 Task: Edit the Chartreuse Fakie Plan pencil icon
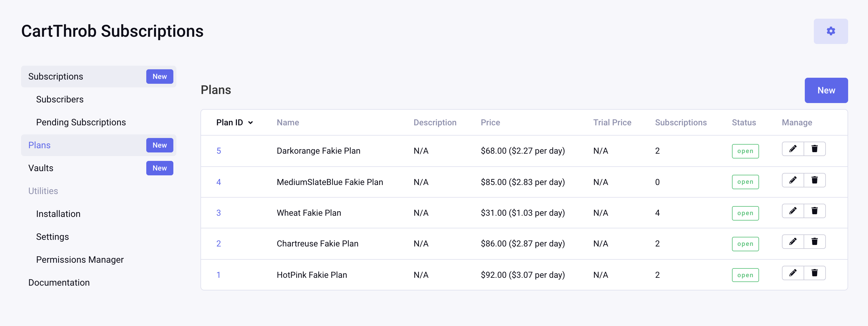pos(792,242)
